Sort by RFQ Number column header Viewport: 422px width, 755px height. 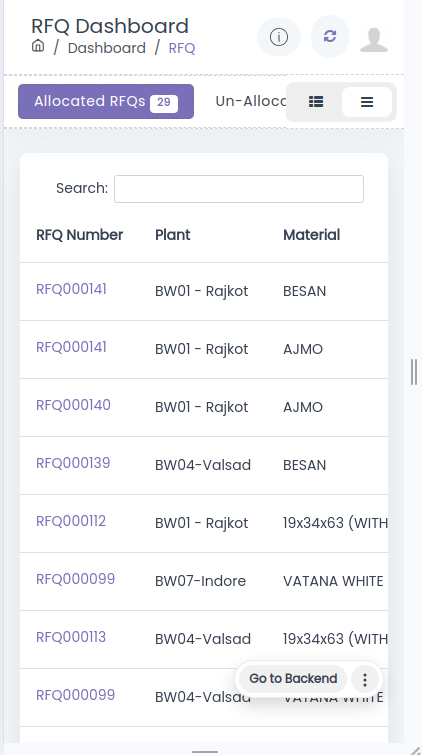pos(79,235)
